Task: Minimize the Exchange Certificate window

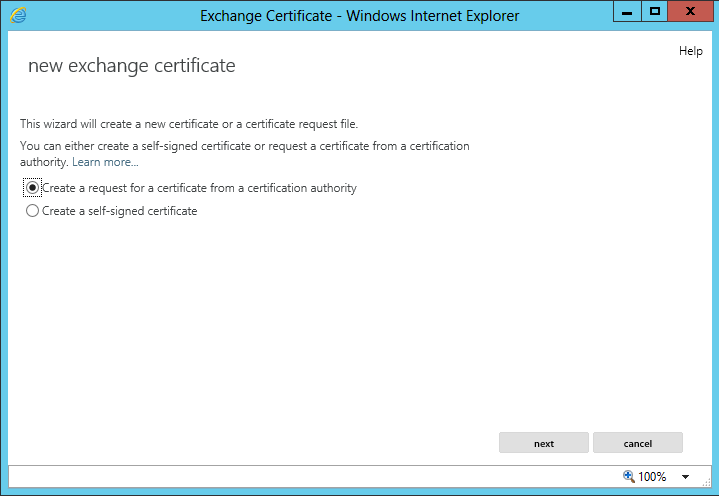Action: click(x=627, y=12)
